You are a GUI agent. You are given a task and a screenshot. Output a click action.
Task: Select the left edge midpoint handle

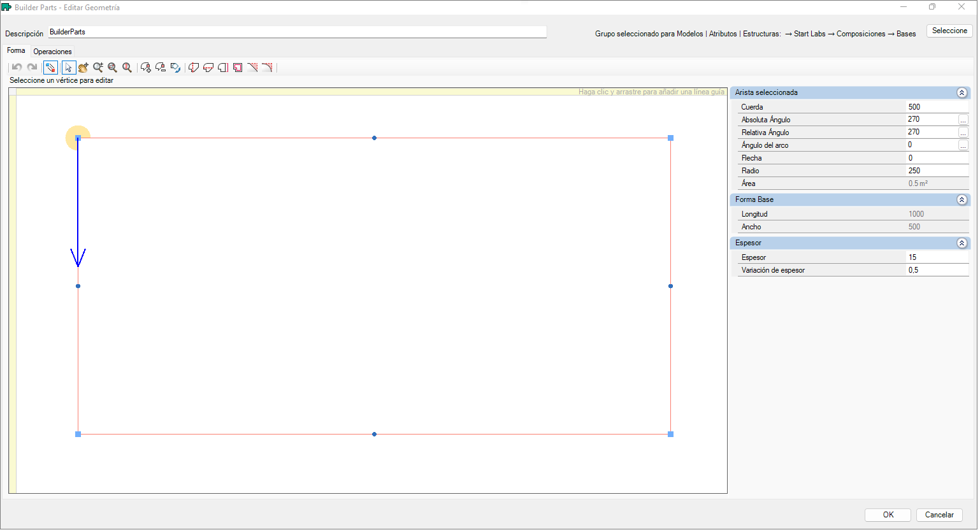(x=78, y=286)
